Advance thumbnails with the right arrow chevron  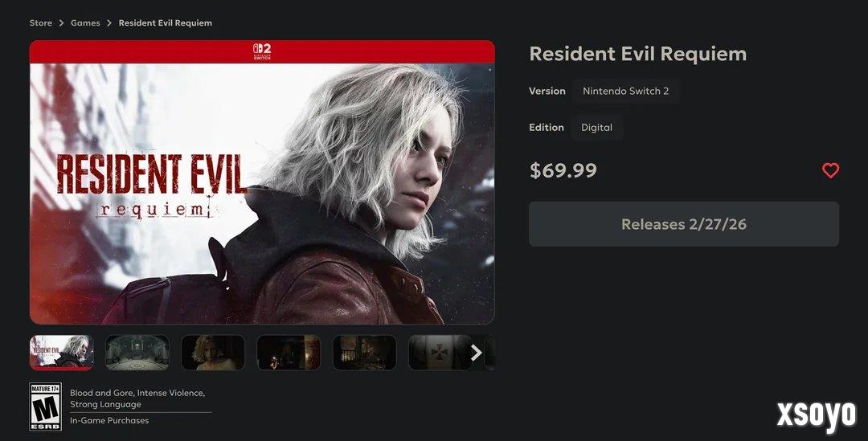point(476,353)
